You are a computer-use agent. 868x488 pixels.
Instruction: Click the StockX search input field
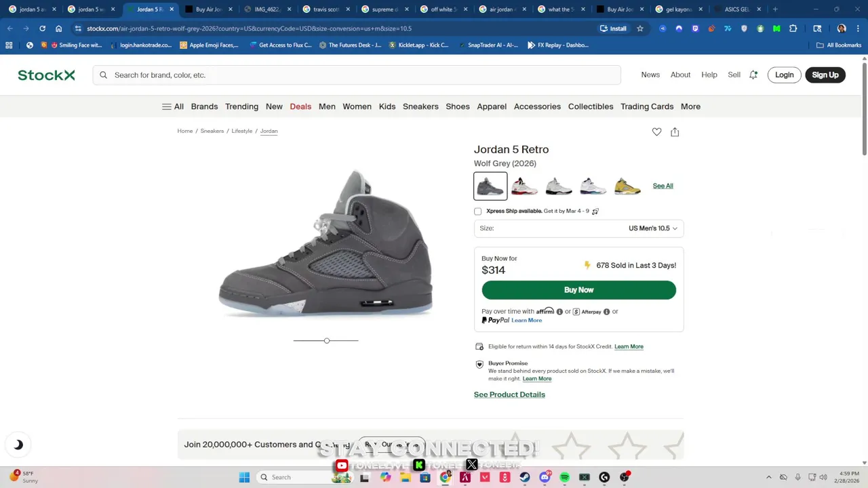[357, 75]
